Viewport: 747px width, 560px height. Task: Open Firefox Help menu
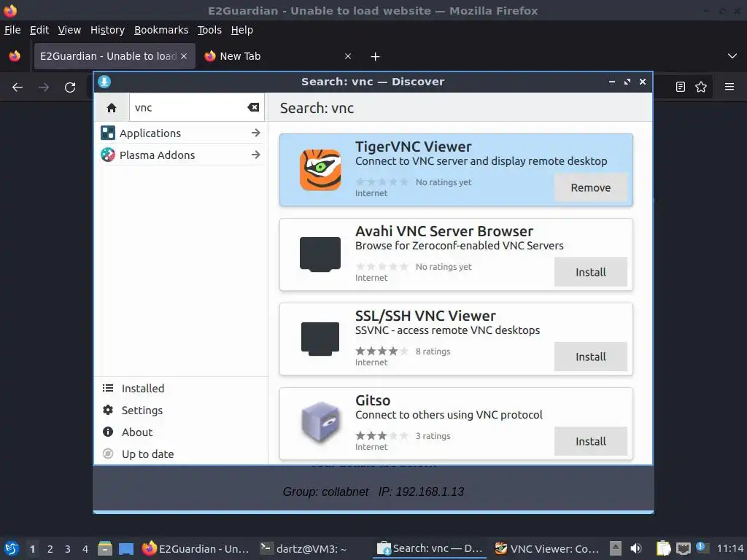(241, 30)
